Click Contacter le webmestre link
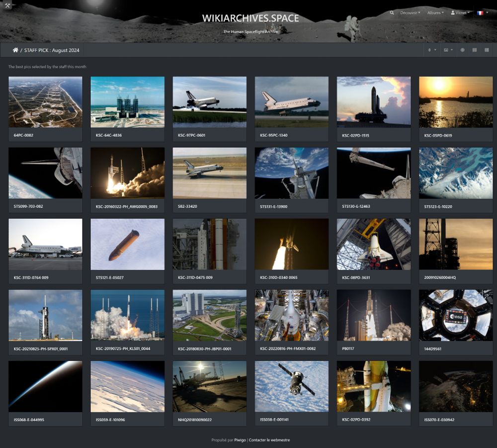The image size is (497, 448). (x=269, y=440)
